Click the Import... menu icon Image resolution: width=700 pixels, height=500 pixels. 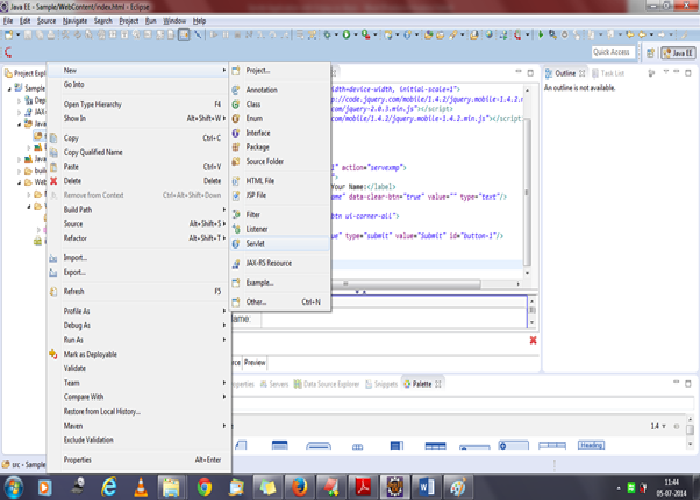click(54, 258)
